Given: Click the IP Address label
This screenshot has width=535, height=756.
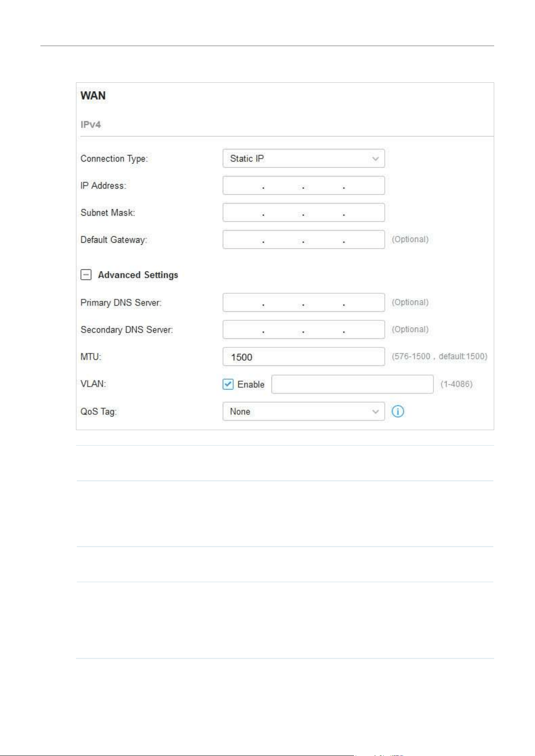Looking at the screenshot, I should (103, 186).
